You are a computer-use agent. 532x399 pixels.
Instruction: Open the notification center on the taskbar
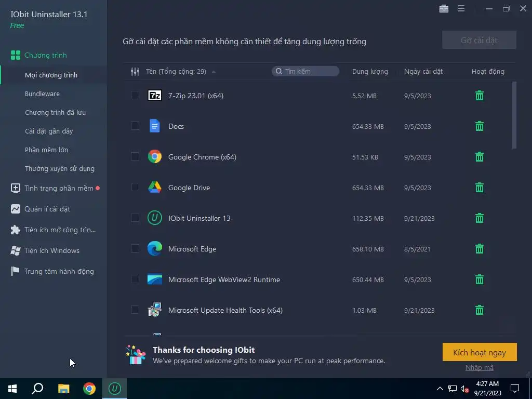pos(515,389)
